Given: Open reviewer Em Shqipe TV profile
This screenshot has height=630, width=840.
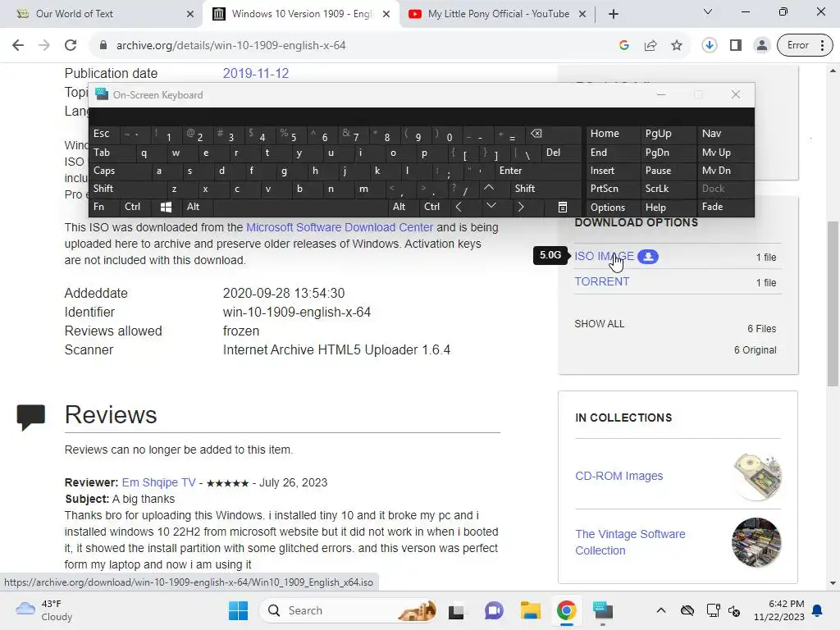Looking at the screenshot, I should pos(158,482).
